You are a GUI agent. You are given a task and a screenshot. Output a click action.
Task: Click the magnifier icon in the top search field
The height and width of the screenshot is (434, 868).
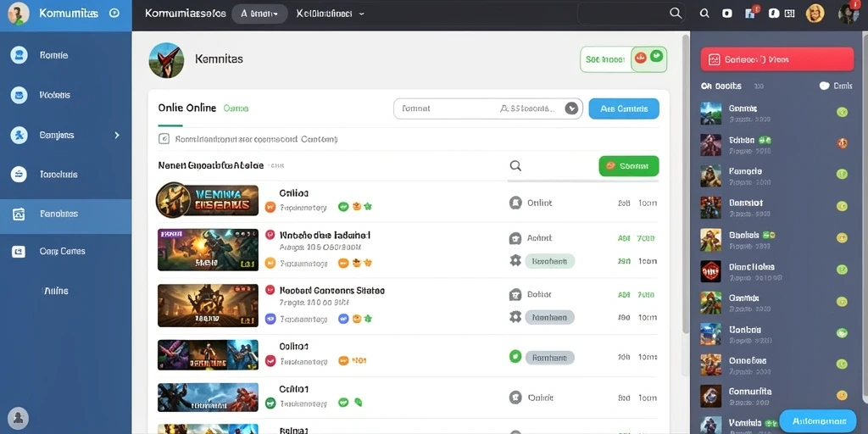coord(676,14)
